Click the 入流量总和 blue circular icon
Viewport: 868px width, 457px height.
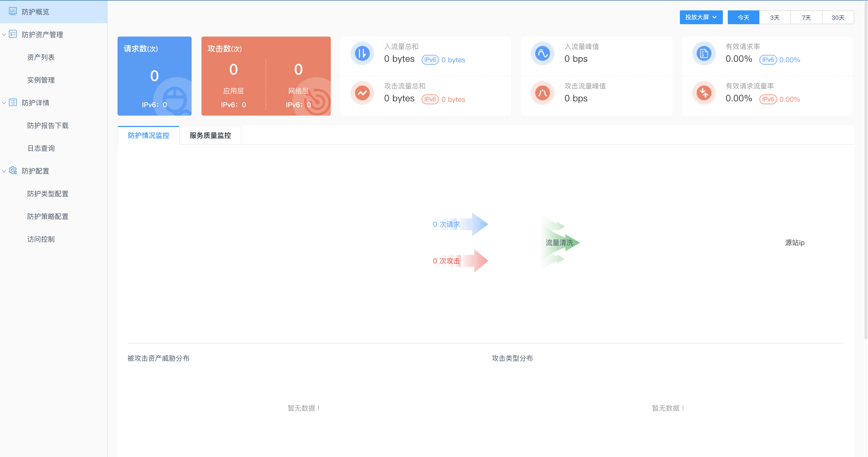pos(362,53)
